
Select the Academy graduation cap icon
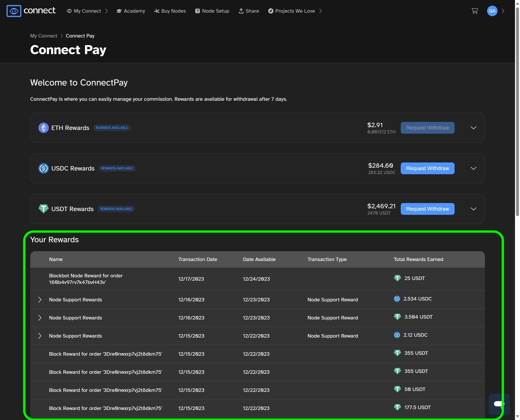pyautogui.click(x=119, y=11)
